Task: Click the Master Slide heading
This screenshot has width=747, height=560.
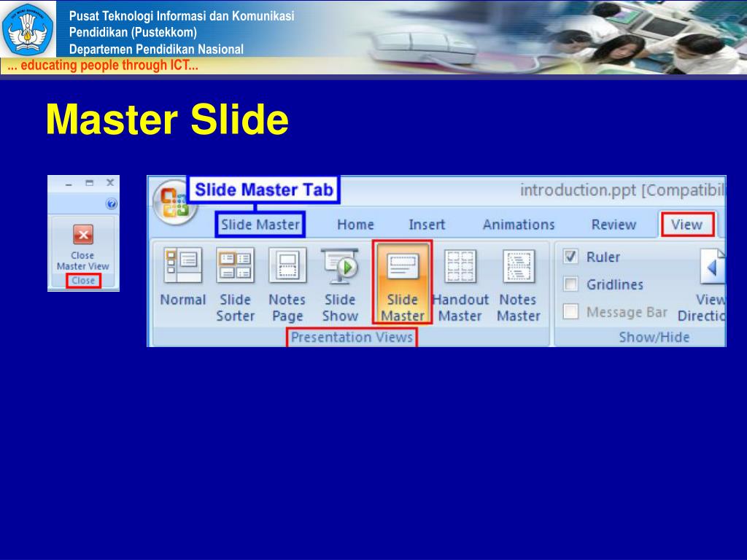Action: click(x=167, y=119)
